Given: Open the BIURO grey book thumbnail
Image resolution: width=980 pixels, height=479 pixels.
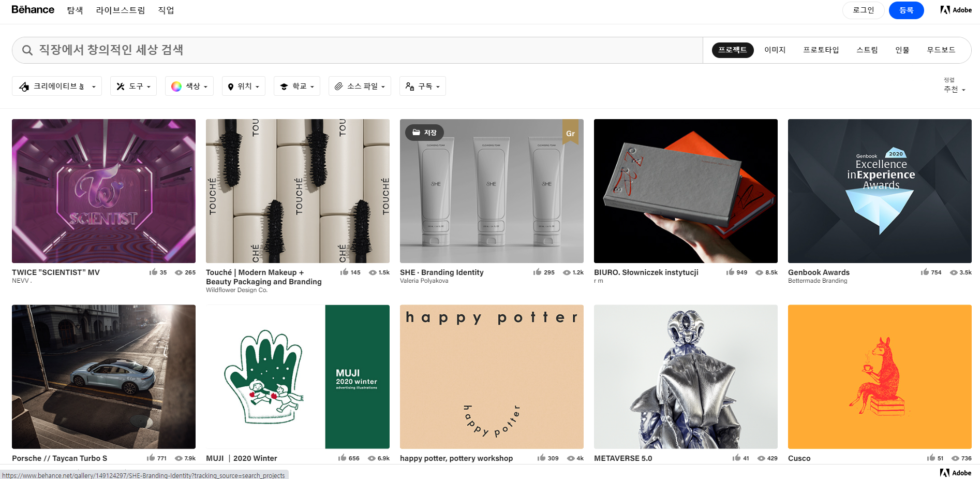Looking at the screenshot, I should 686,191.
